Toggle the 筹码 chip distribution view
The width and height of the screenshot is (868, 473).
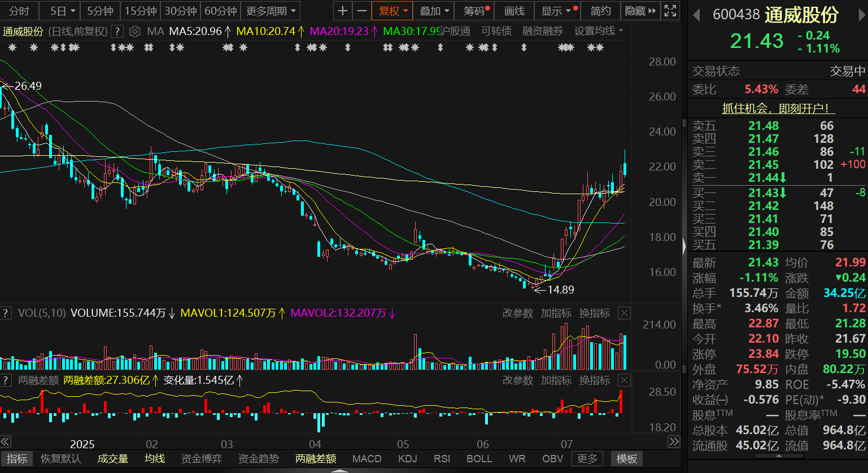click(474, 11)
